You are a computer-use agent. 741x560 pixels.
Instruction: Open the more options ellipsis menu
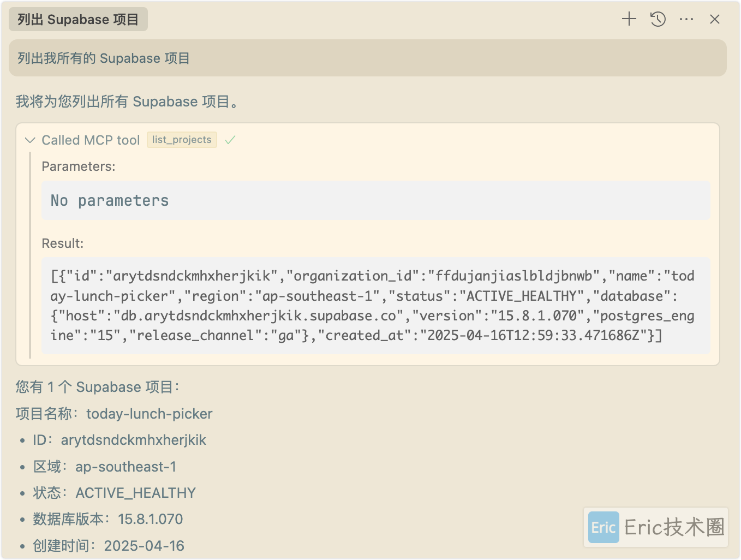click(686, 19)
